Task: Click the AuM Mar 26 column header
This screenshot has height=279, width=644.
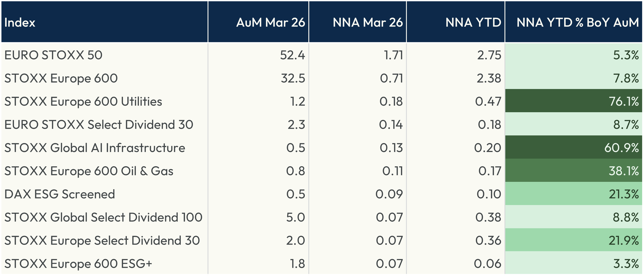Action: point(271,22)
